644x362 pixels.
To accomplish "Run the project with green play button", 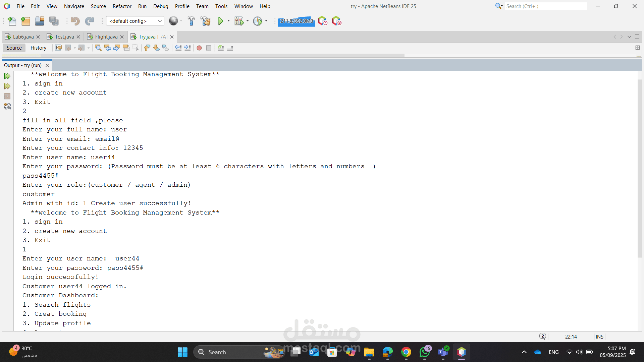I will click(220, 21).
